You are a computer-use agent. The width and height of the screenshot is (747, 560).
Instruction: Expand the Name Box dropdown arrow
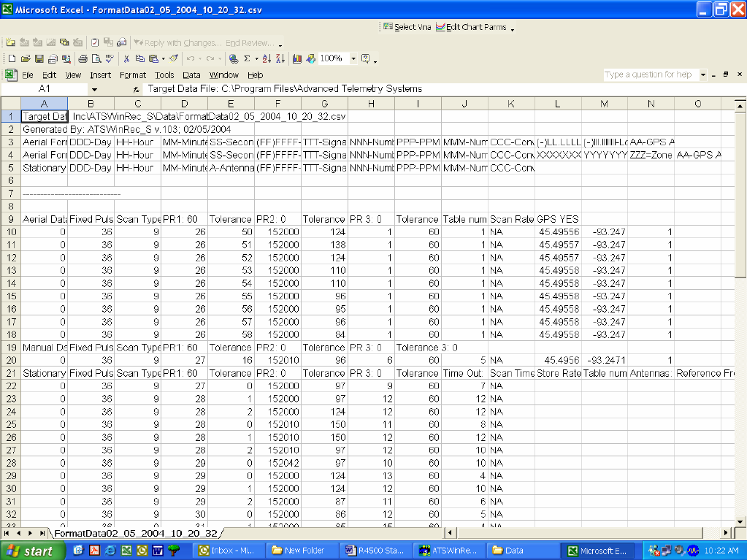click(x=94, y=88)
